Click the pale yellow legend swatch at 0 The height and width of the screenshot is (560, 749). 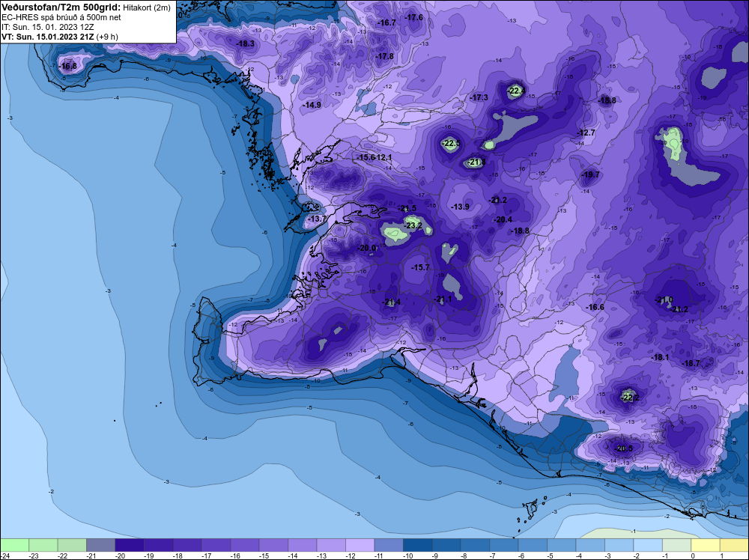[x=705, y=545]
